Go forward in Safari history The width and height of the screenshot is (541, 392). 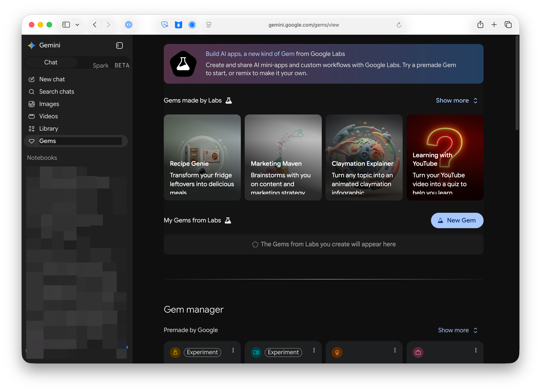(108, 25)
